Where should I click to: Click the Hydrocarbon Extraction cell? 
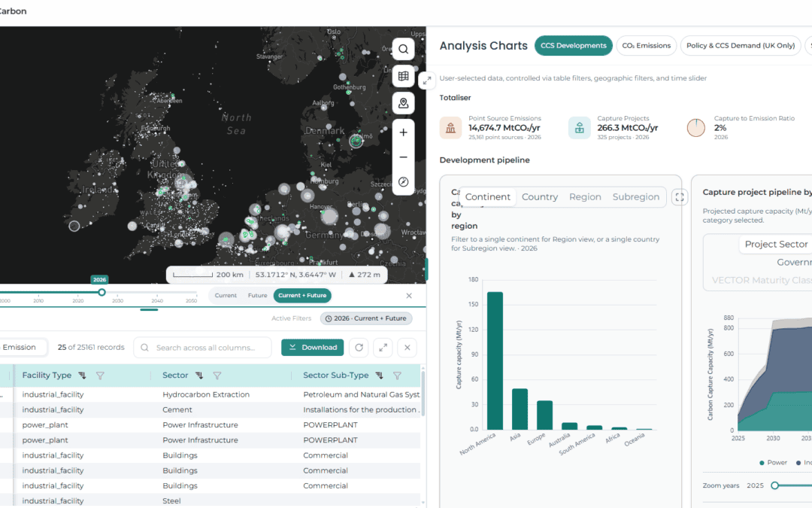point(206,394)
